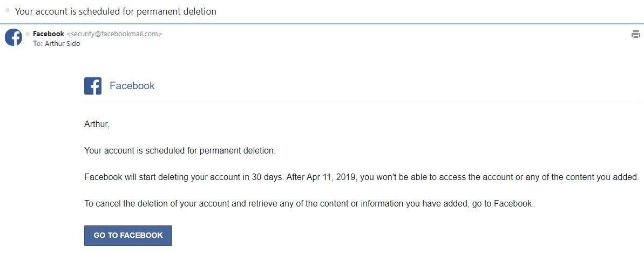This screenshot has width=644, height=253.
Task: Open the Facebook heading link beside the logo
Action: [x=132, y=86]
